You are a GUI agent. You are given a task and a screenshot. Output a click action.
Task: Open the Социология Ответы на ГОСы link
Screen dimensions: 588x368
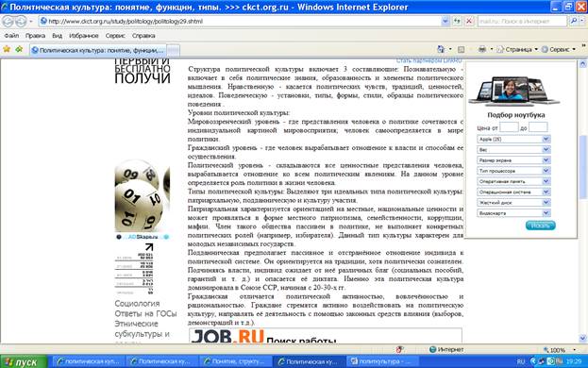(x=145, y=309)
